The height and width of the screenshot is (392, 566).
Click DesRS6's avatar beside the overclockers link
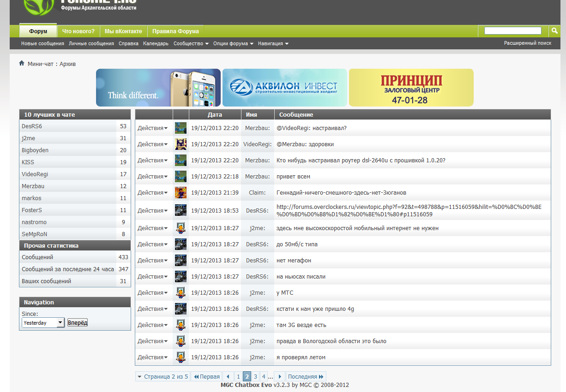(181, 210)
